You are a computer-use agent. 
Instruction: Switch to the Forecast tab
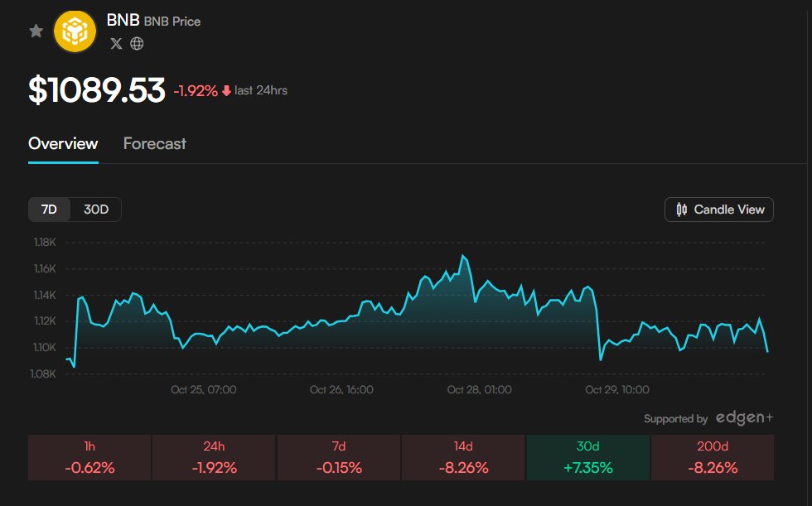point(154,144)
